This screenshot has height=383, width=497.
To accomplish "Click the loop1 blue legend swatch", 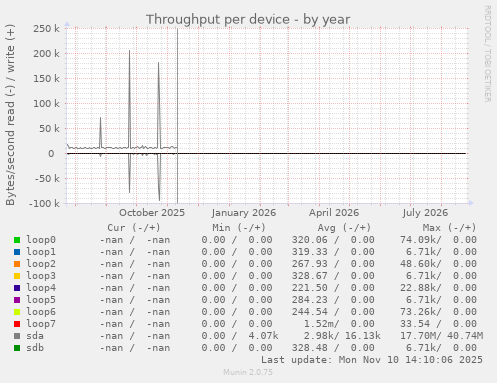I will coord(17,252).
